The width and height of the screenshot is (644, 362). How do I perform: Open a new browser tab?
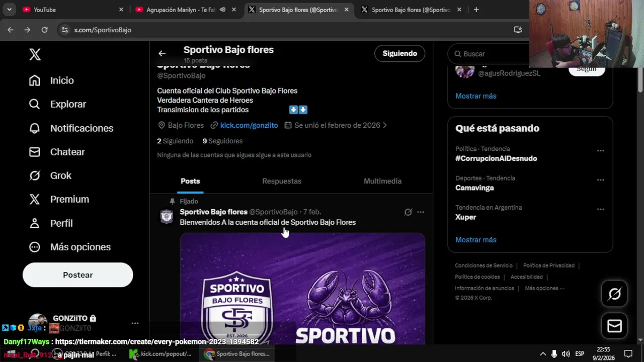(x=476, y=10)
